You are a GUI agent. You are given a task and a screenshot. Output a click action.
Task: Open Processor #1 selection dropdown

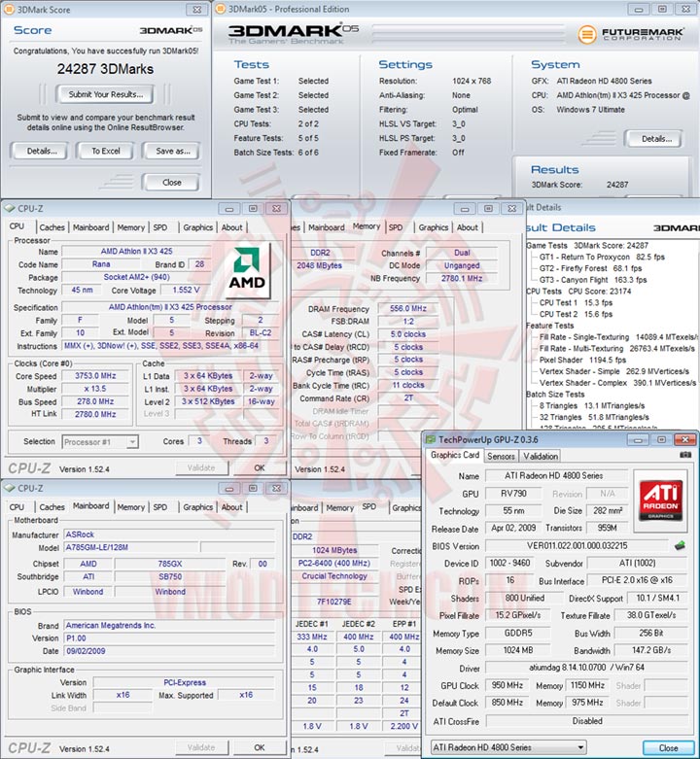tap(100, 442)
